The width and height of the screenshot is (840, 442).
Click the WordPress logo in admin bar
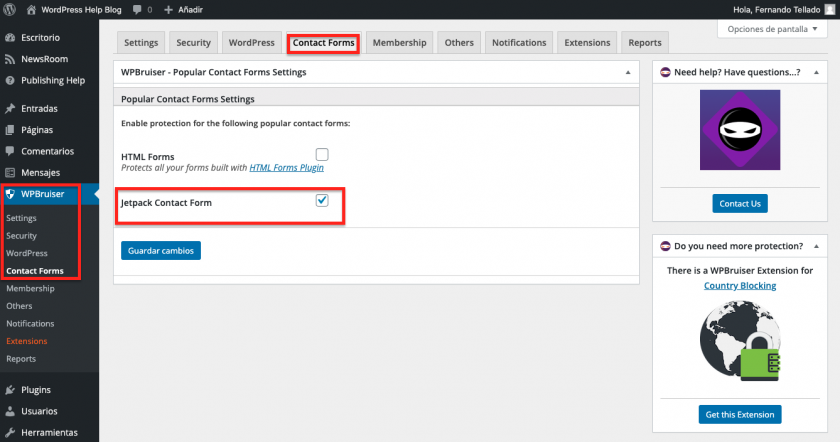pos(12,9)
